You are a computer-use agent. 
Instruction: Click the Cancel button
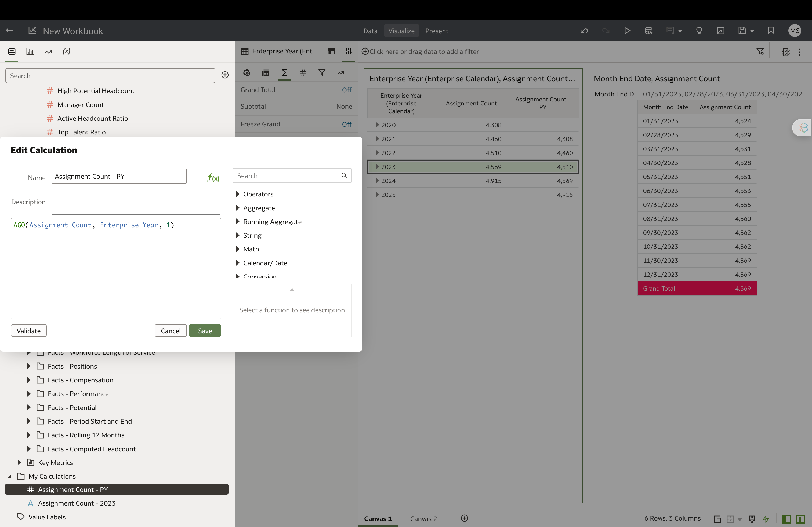point(171,331)
